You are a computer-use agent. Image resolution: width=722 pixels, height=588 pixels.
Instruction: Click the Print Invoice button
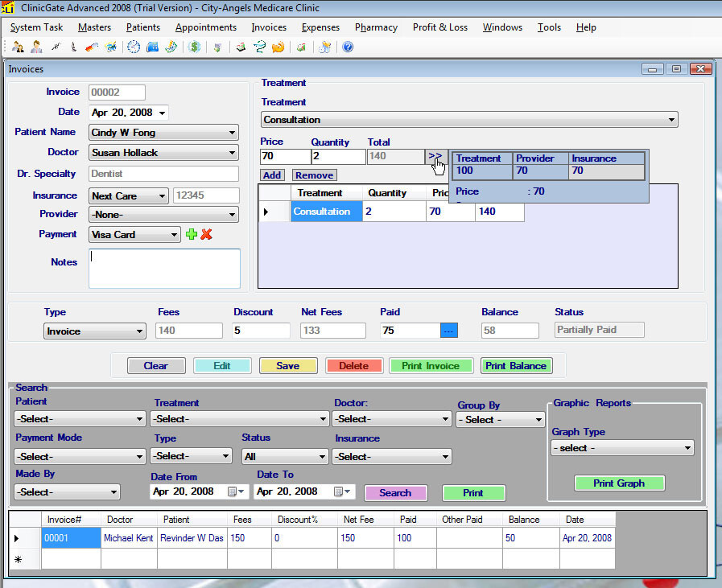click(431, 366)
